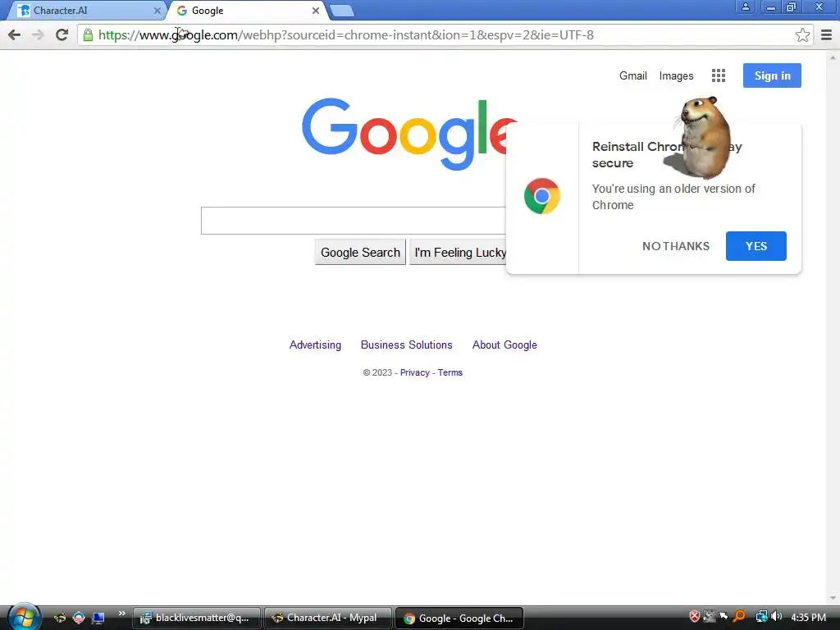Click the Sign in button
Viewport: 840px width, 630px height.
click(772, 75)
